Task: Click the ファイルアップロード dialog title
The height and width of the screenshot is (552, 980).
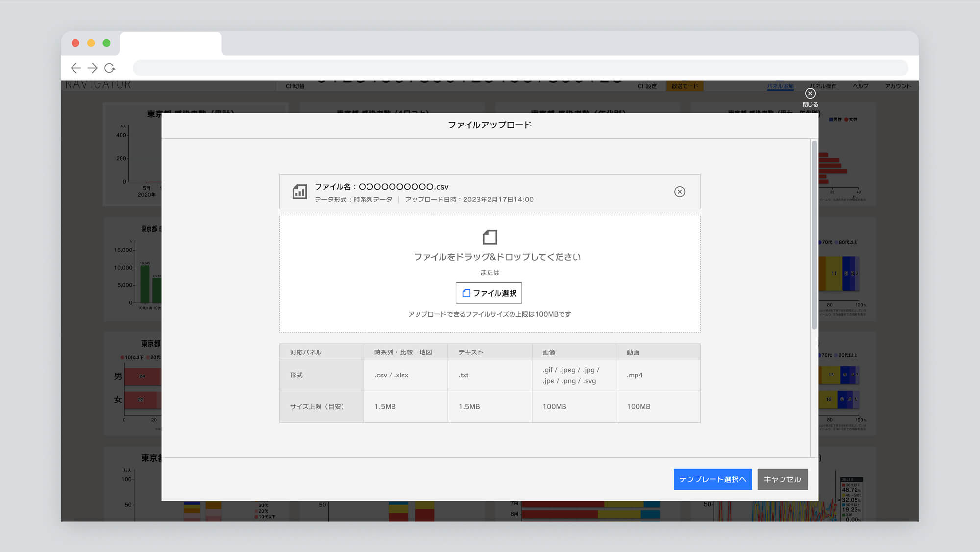Action: pyautogui.click(x=490, y=125)
